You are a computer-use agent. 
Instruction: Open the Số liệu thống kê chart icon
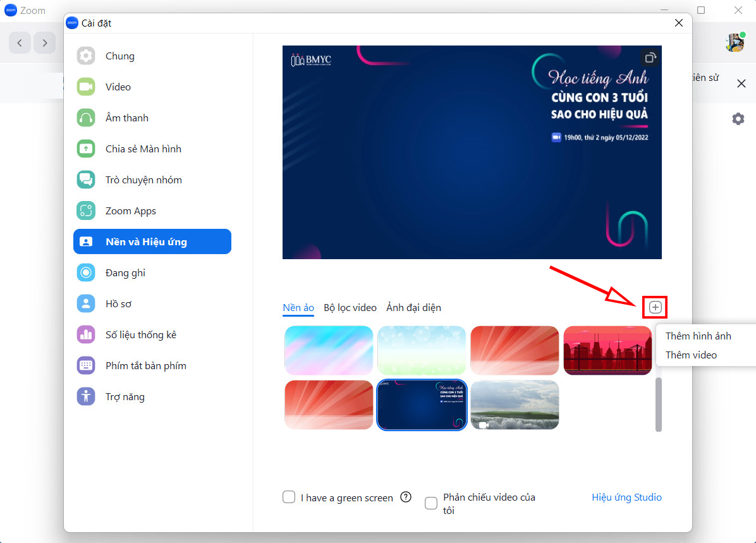click(x=86, y=334)
